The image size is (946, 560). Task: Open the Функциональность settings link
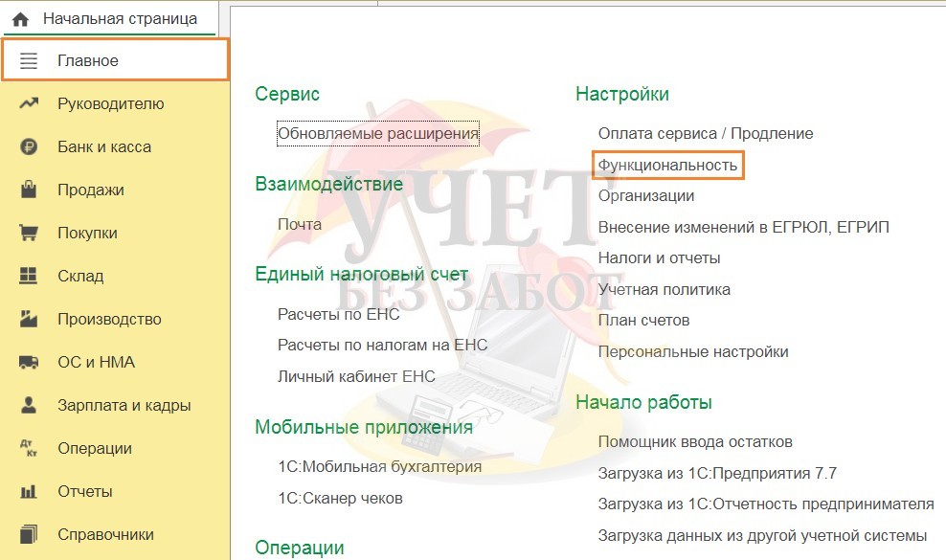pos(667,165)
